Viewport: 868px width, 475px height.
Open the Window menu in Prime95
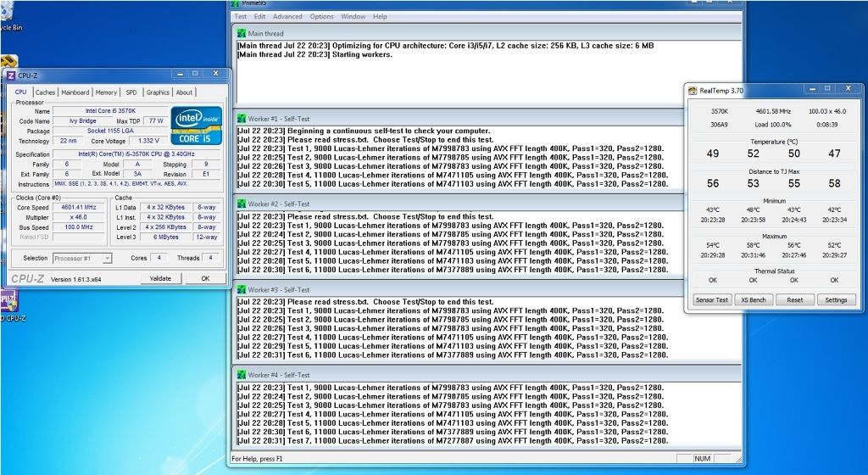tap(353, 17)
